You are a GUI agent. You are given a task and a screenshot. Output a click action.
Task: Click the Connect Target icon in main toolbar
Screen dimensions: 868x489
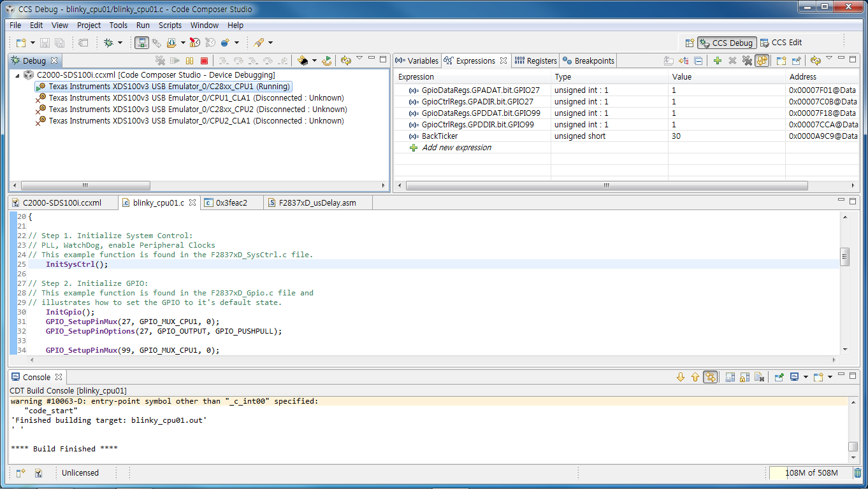[x=156, y=43]
